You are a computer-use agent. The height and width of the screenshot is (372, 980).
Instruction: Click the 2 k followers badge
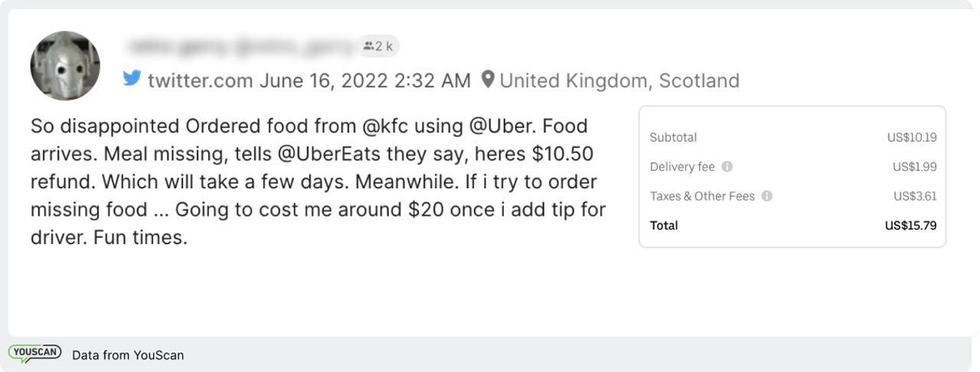pos(378,47)
